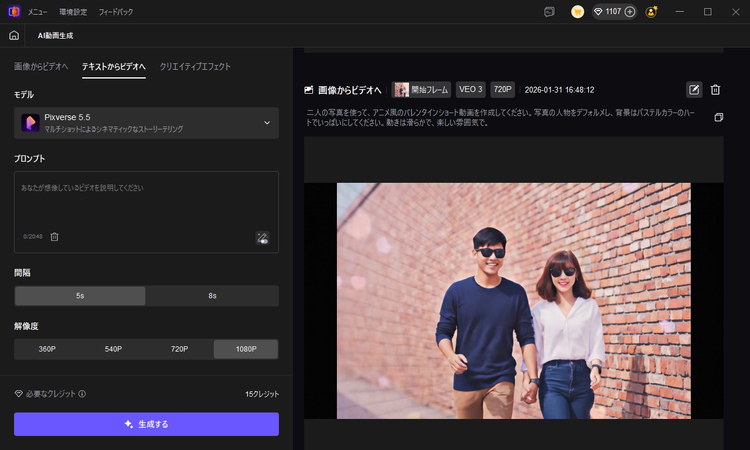Switch to the 画像からビデオへ tab
Viewport: 750px width, 450px height.
tap(41, 66)
